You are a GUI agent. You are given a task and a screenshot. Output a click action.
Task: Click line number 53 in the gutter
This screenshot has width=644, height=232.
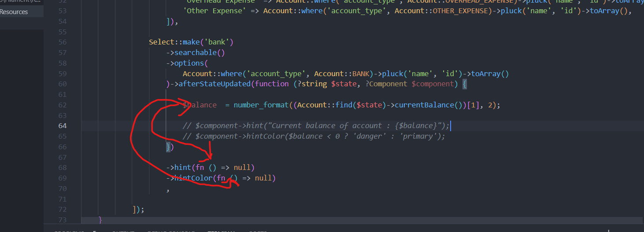62,11
